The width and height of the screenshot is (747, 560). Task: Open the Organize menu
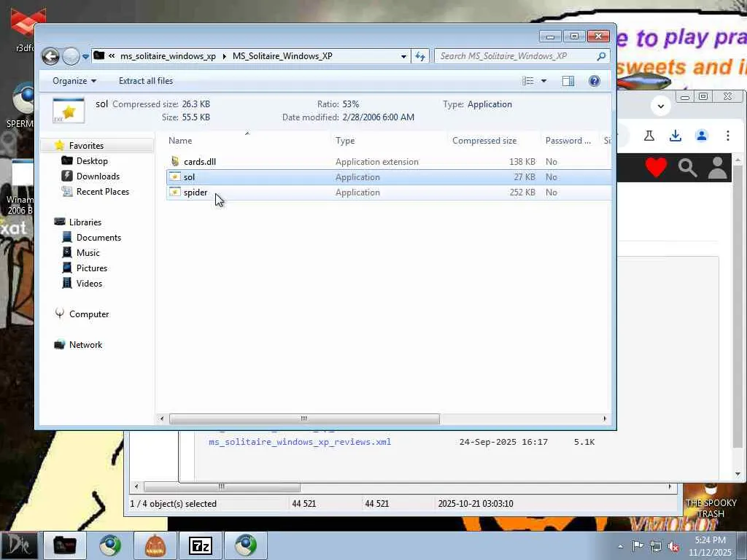tap(74, 81)
